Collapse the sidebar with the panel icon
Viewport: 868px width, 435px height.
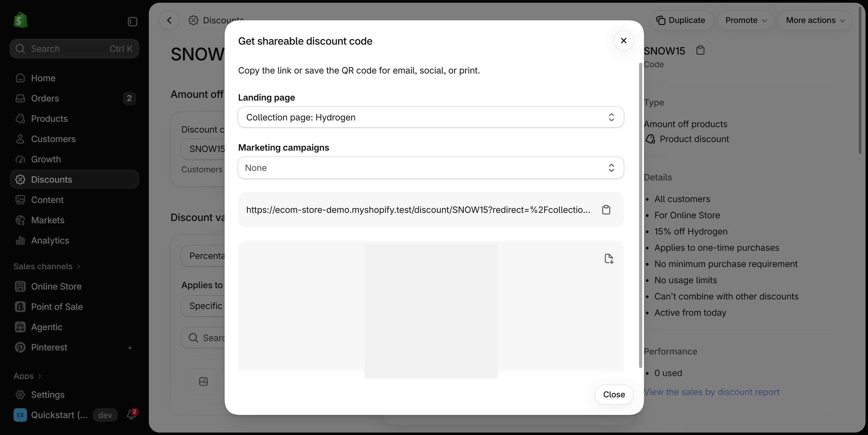[132, 22]
